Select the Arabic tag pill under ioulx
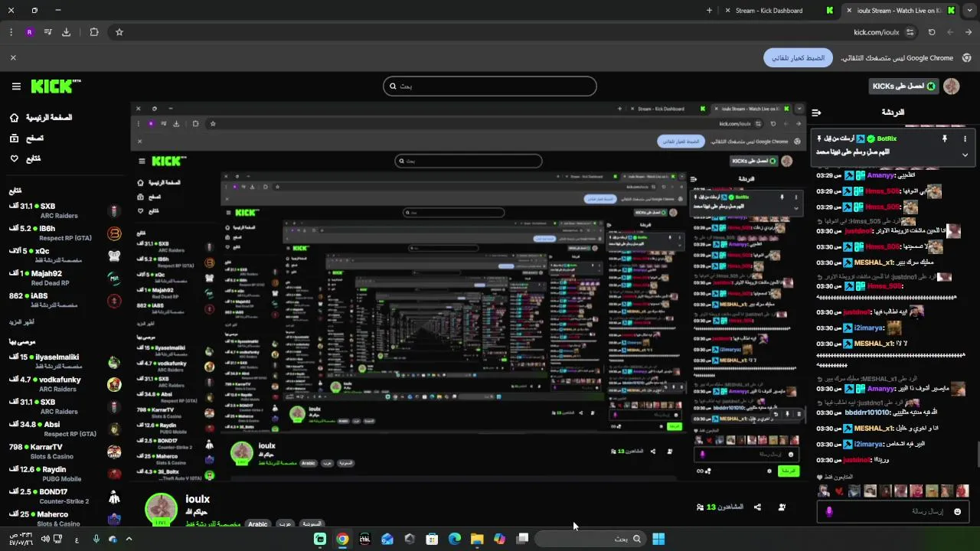 pyautogui.click(x=258, y=524)
